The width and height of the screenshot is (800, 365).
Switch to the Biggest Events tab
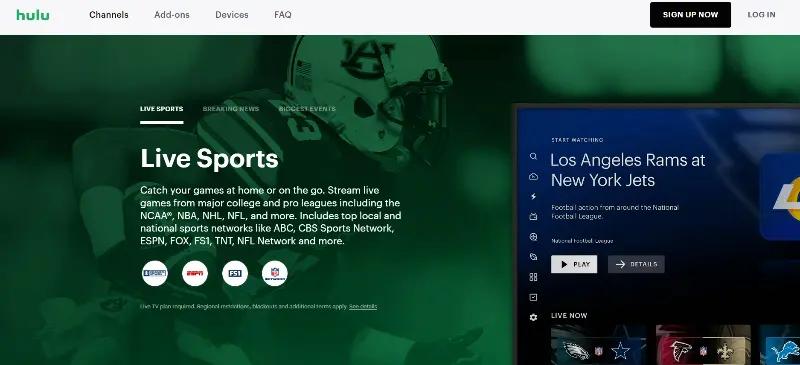(x=307, y=109)
